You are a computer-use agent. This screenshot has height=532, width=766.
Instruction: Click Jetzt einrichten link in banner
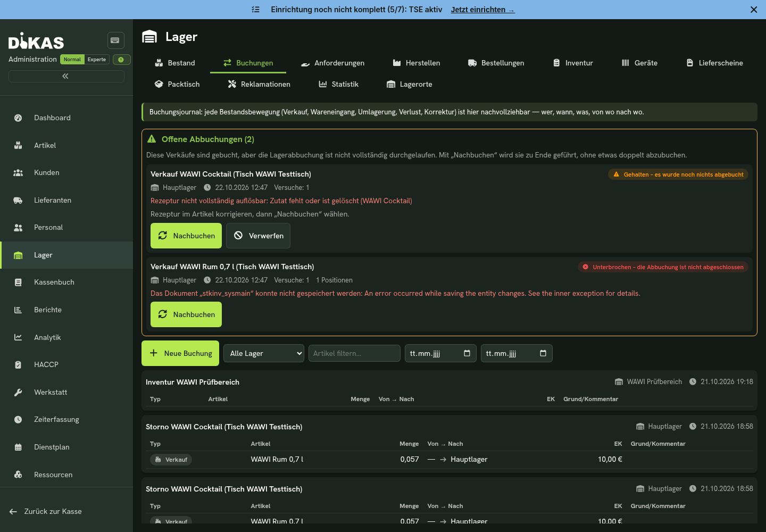coord(482,10)
